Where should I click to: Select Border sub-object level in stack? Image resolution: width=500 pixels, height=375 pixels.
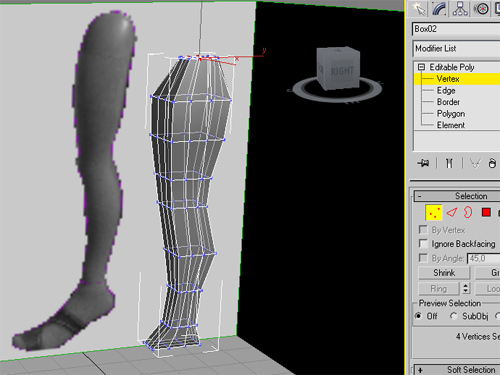coord(448,102)
